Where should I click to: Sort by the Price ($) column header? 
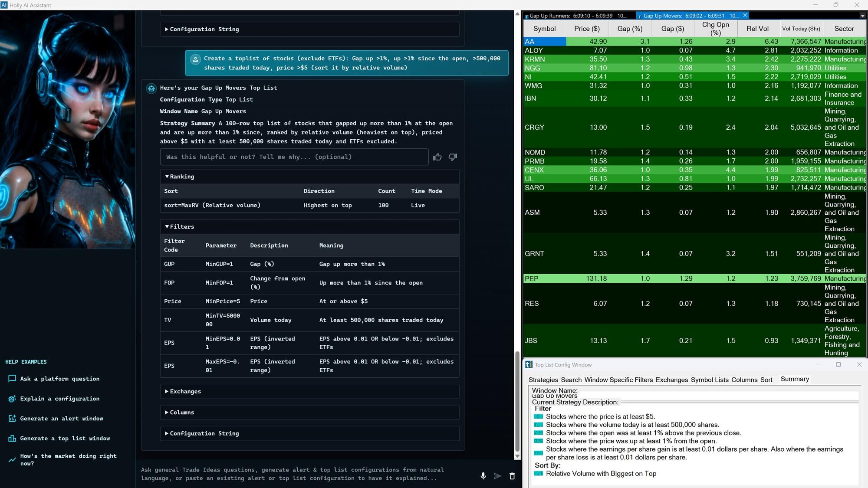point(587,29)
